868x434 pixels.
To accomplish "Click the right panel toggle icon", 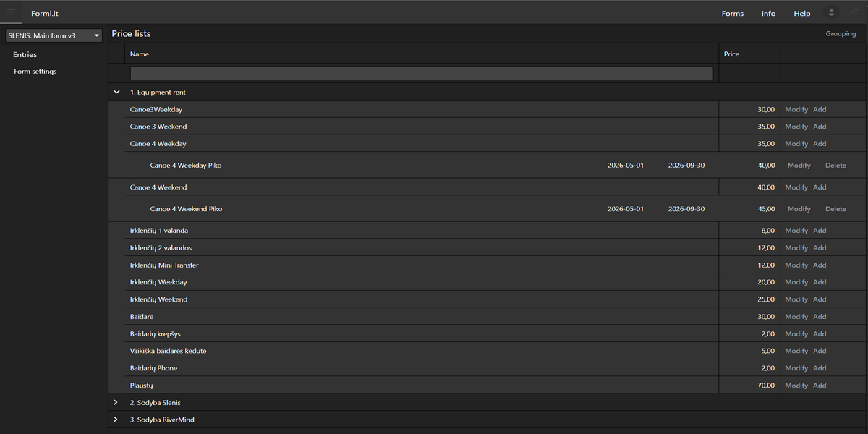I will point(854,12).
